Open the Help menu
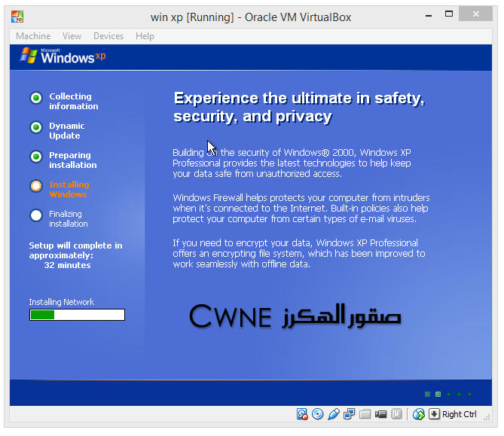Image resolution: width=504 pixels, height=436 pixels. click(x=145, y=36)
